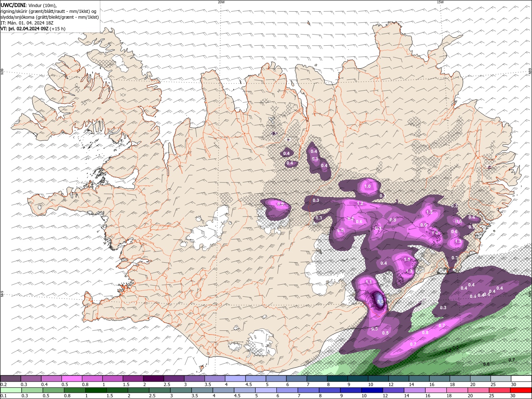Click the 'rigning/skúrir' legend description line

click(49, 11)
